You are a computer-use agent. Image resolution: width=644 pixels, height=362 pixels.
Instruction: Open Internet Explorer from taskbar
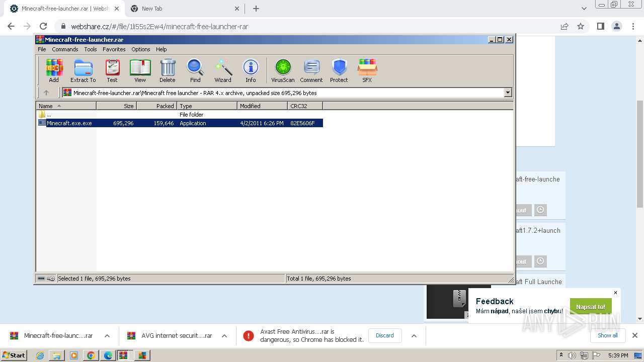pyautogui.click(x=40, y=355)
